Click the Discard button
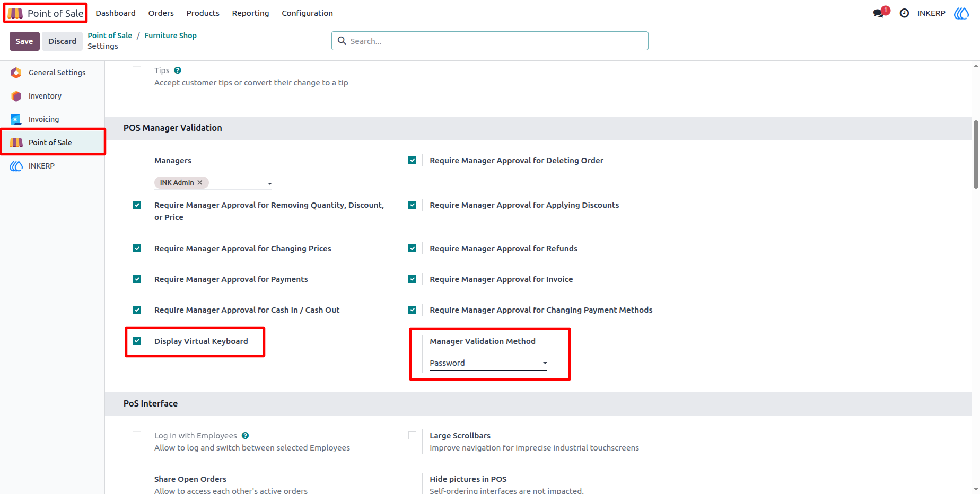This screenshot has width=980, height=494. click(x=63, y=41)
